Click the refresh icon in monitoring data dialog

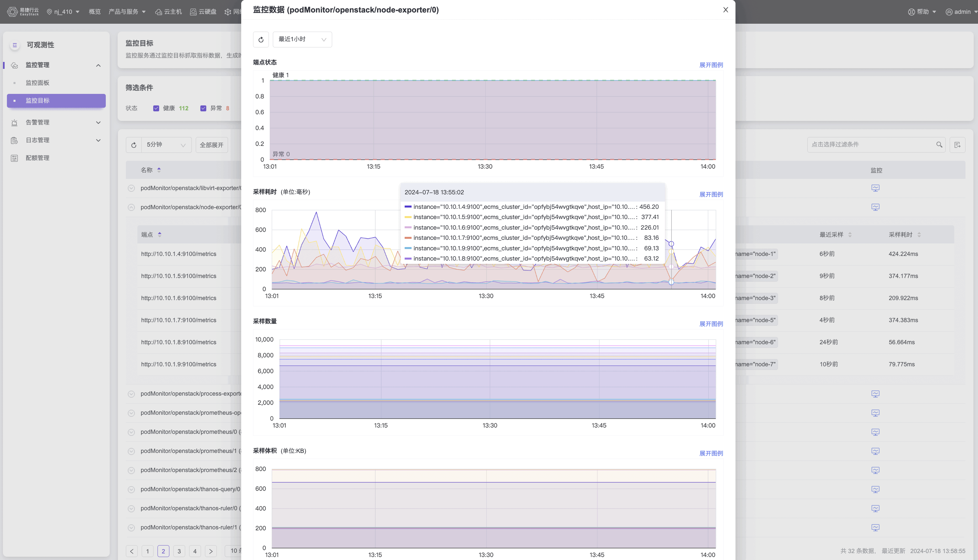pos(261,40)
